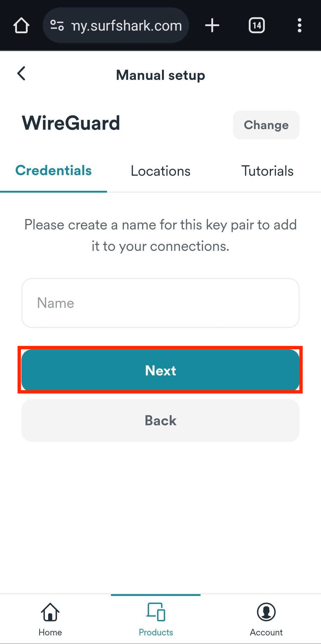
Task: Click the Name input field
Action: click(160, 303)
